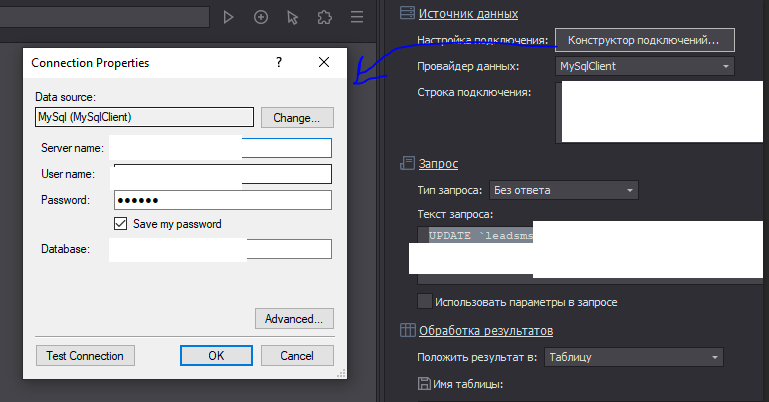Screen dimensions: 769x402
Task: Click the Источник данных section icon
Action: [x=407, y=14]
